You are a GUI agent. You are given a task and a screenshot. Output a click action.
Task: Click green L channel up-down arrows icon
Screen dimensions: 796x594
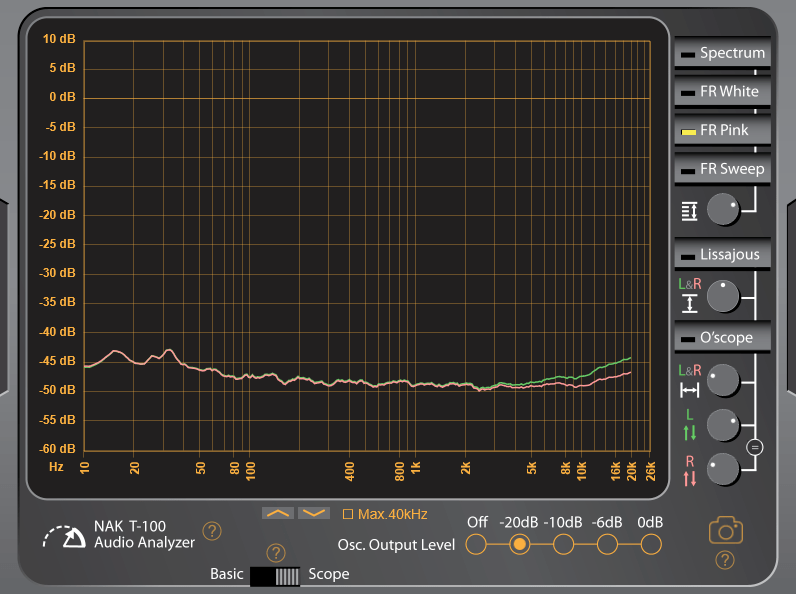tap(689, 433)
